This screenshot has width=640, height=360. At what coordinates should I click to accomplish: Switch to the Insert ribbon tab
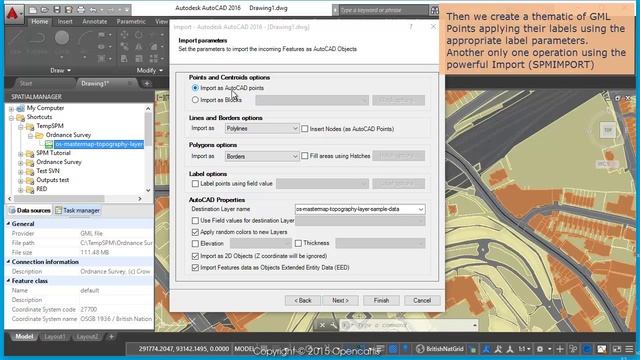pyautogui.click(x=65, y=21)
